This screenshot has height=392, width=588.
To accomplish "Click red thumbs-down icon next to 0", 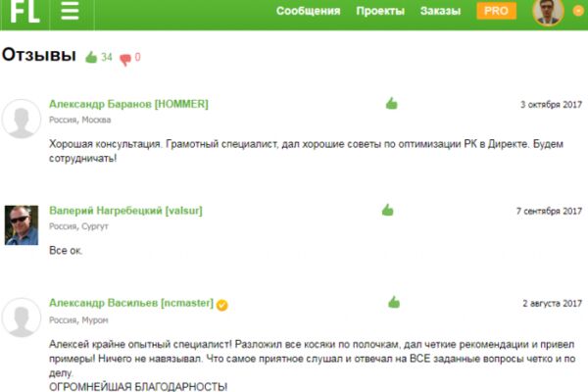I will (x=125, y=59).
